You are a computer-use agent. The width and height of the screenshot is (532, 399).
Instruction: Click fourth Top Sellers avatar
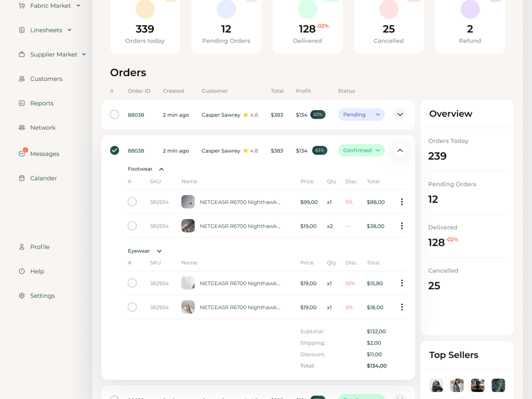coord(498,385)
